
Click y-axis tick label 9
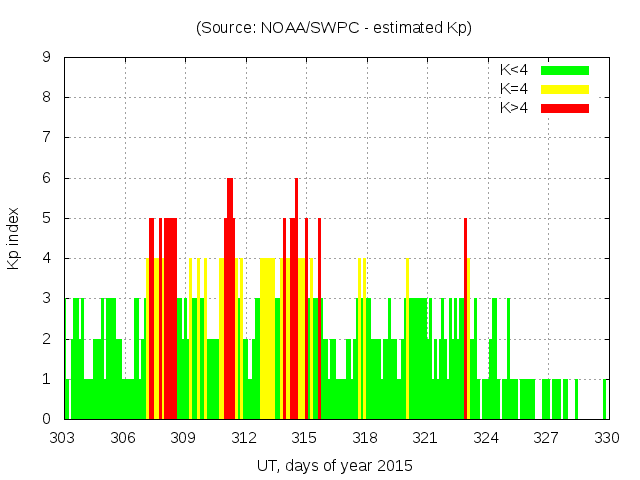pos(47,58)
